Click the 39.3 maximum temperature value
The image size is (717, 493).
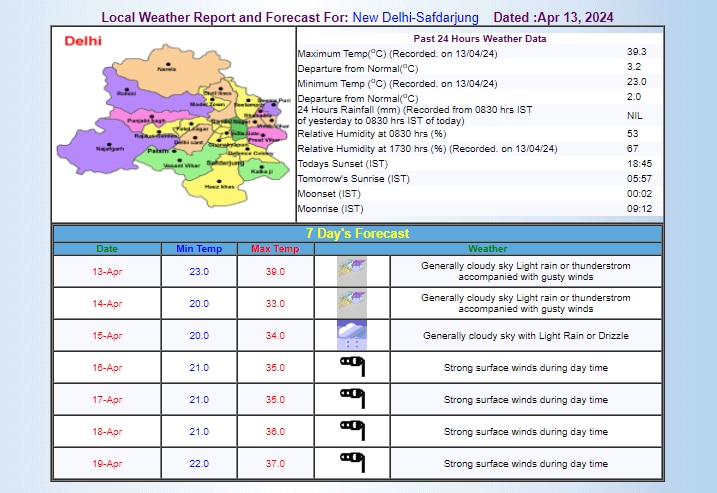coord(637,52)
